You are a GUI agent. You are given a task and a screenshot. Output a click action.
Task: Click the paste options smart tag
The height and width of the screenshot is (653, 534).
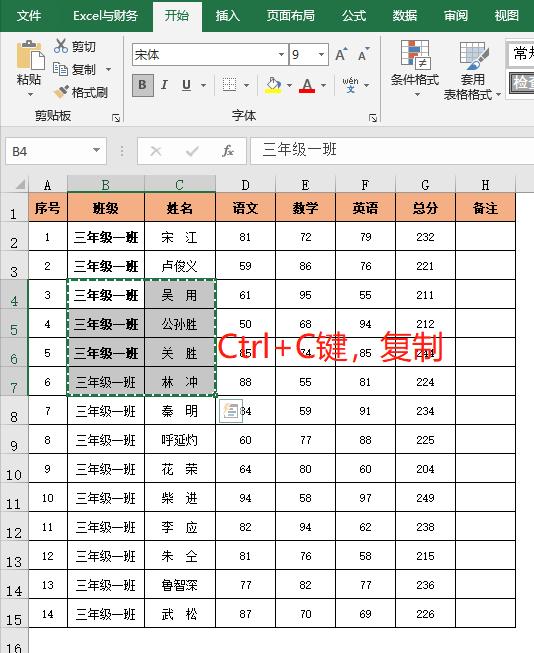pyautogui.click(x=231, y=411)
